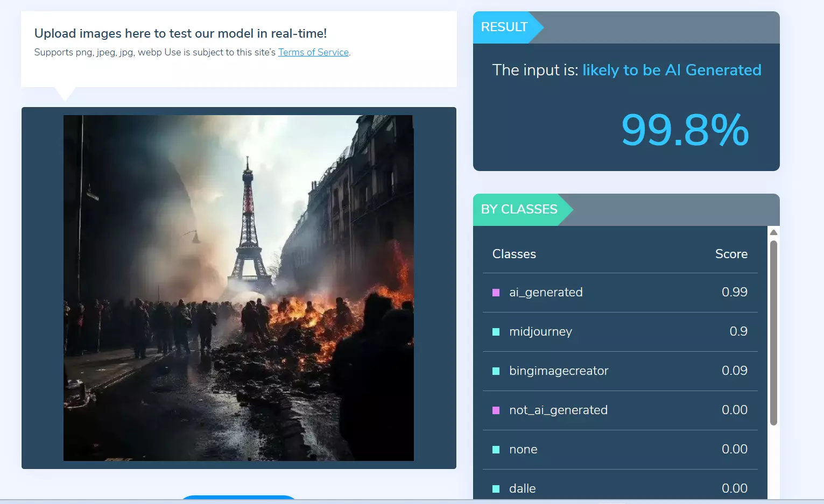Screen dimensions: 824x504
Task: Click the 0.09 score for bingimagecreator
Action: pyautogui.click(x=734, y=371)
